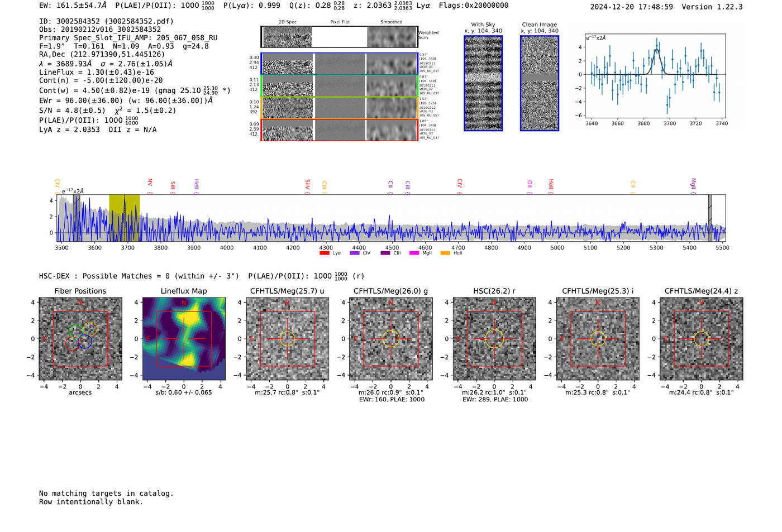Click the 'No matching targets in catalog.' text
Screen dimensions: 782x532
106,493
